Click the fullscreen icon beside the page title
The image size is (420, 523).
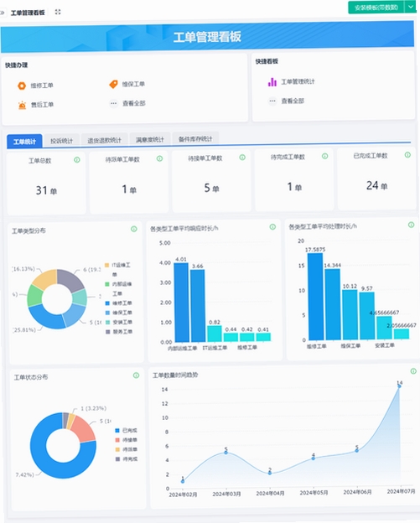coord(58,12)
